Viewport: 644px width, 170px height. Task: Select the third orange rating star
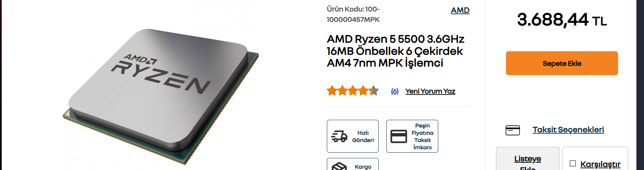pos(353,91)
